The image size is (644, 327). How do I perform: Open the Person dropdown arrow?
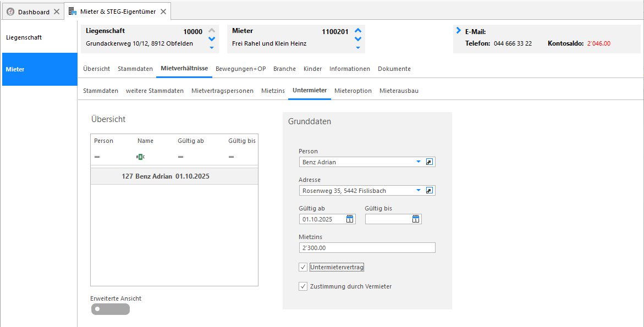pyautogui.click(x=419, y=162)
